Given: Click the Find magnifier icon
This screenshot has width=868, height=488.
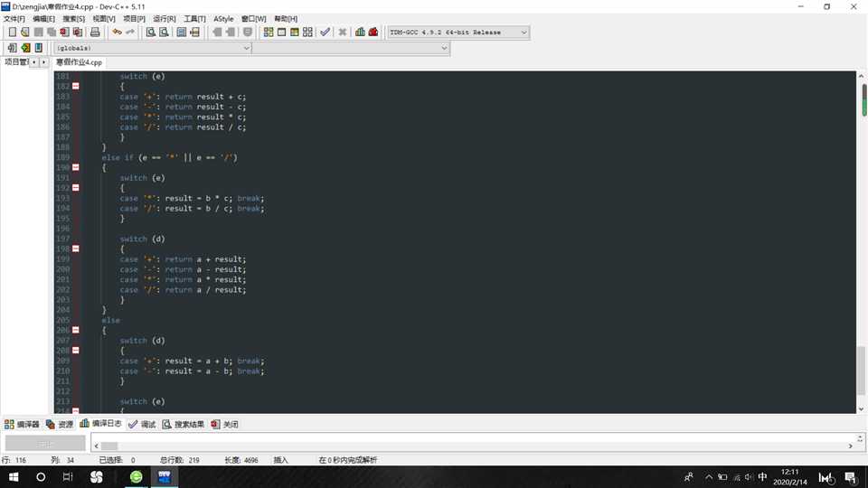Looking at the screenshot, I should [151, 33].
